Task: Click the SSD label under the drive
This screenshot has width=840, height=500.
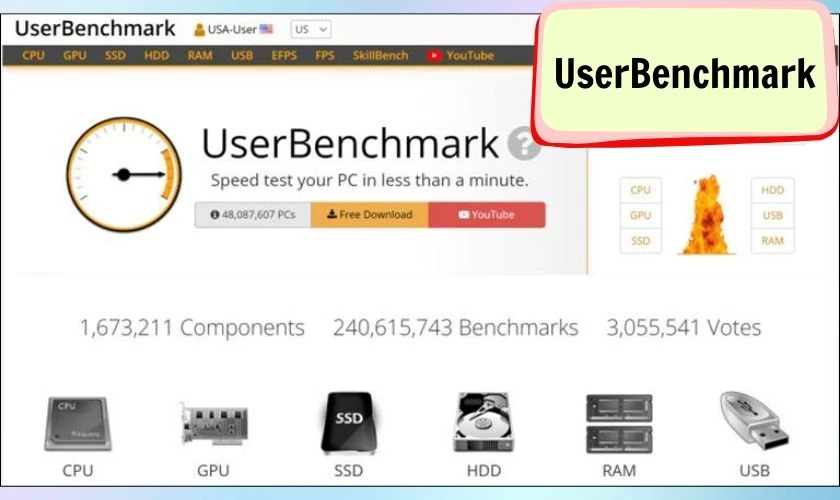Action: pos(349,471)
